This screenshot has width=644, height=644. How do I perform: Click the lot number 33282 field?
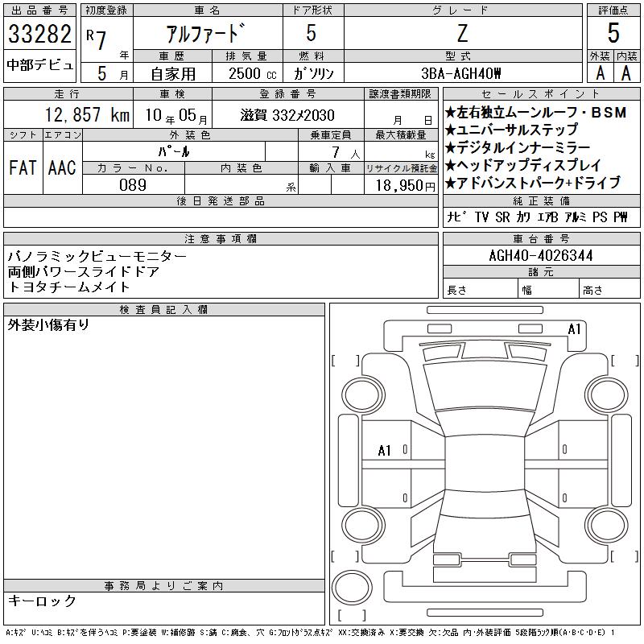39,34
